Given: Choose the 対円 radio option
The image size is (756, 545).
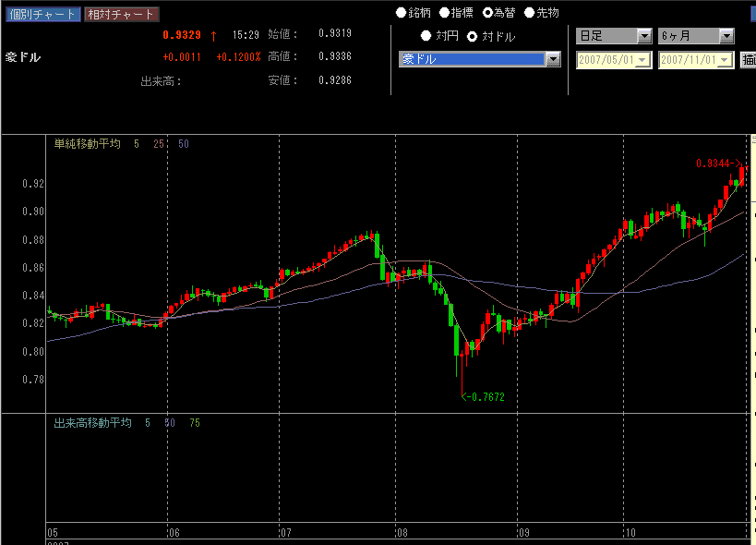Looking at the screenshot, I should tap(426, 36).
